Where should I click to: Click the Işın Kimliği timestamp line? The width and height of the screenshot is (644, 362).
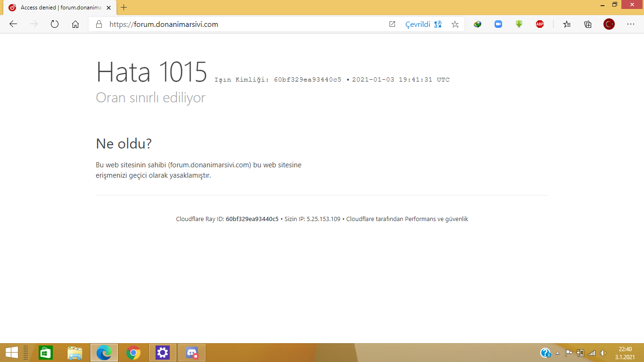pyautogui.click(x=332, y=80)
